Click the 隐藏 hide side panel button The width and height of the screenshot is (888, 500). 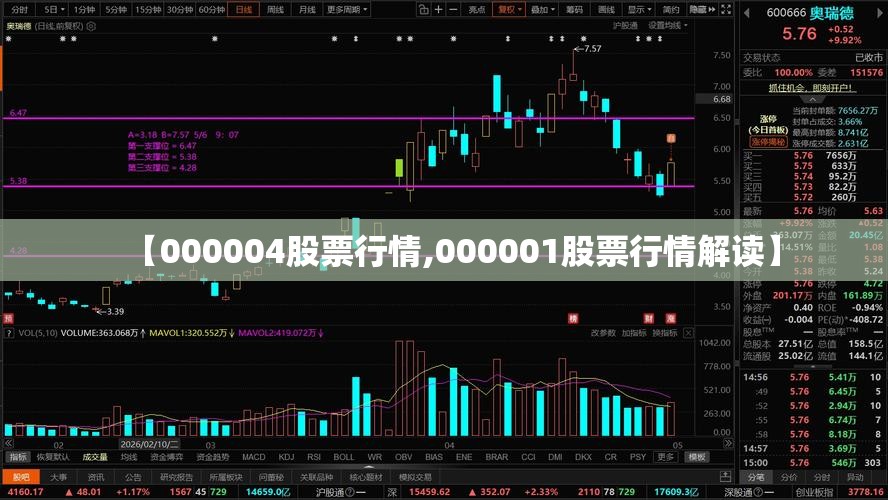[x=702, y=10]
